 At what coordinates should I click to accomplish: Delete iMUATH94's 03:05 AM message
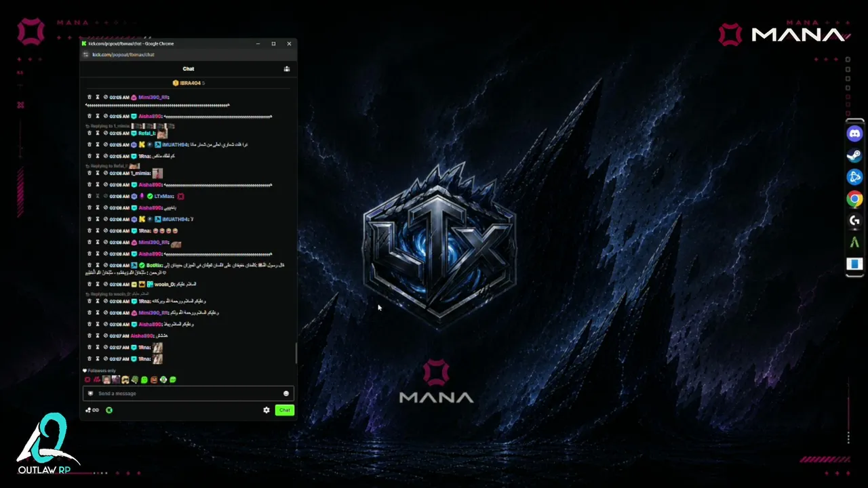tap(89, 144)
